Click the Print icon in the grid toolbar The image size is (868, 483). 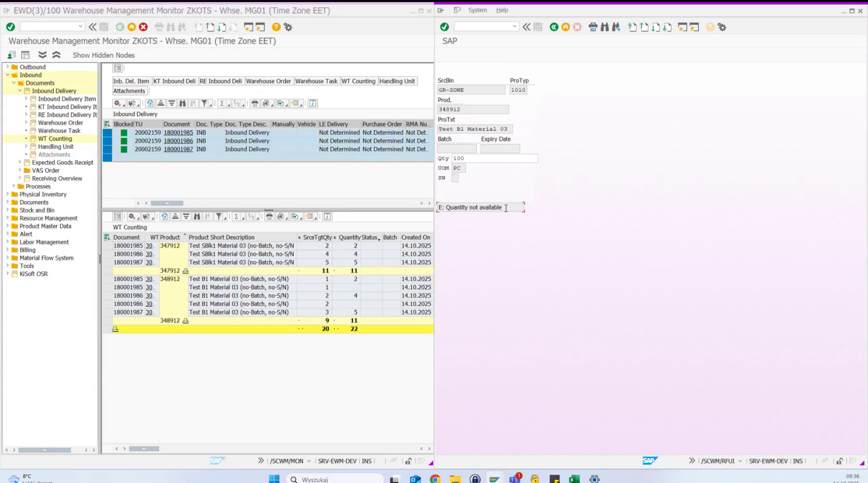point(255,103)
